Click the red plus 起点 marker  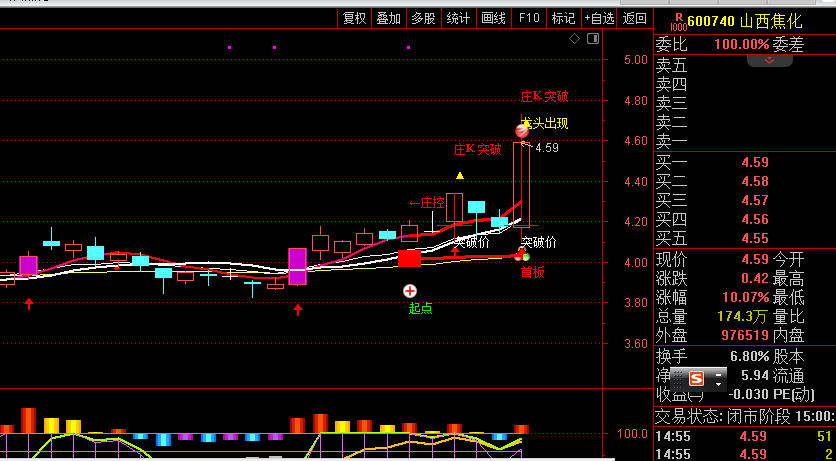(x=410, y=291)
